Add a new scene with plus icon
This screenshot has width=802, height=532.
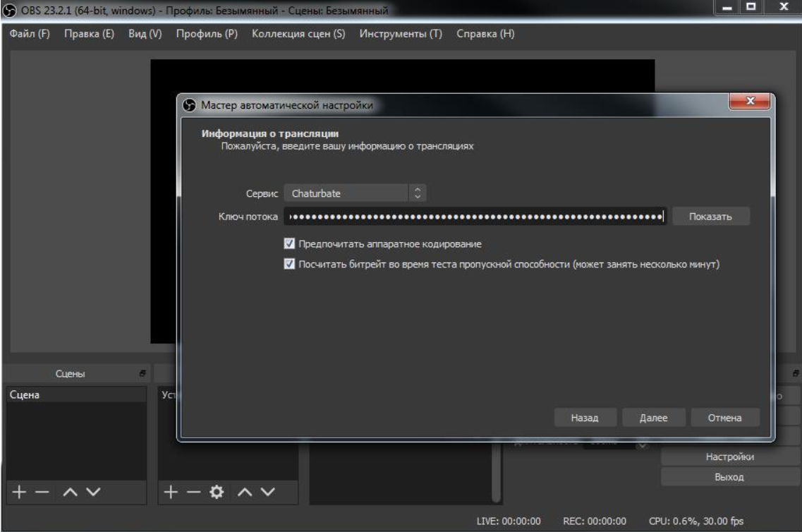pyautogui.click(x=19, y=492)
